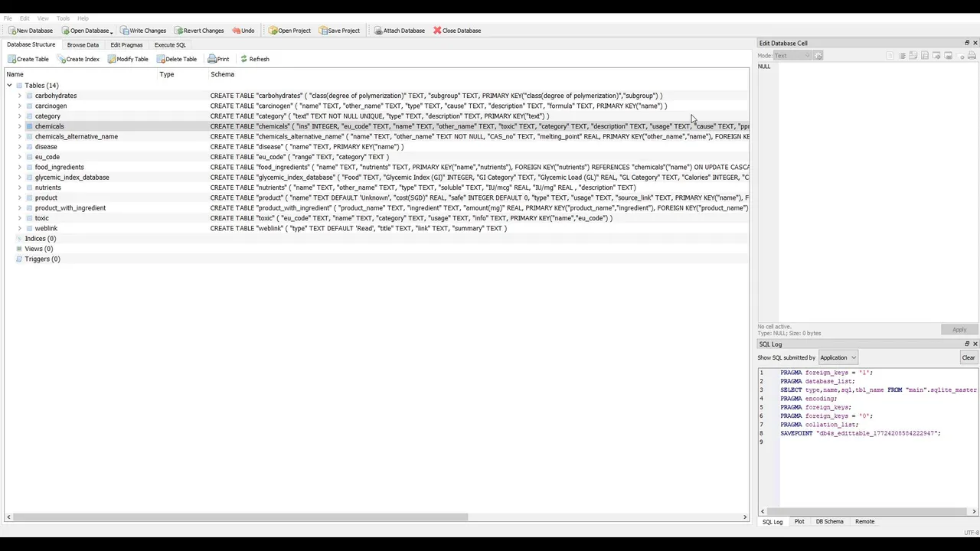Click the Delete Table button
The image size is (980, 551).
tap(177, 59)
